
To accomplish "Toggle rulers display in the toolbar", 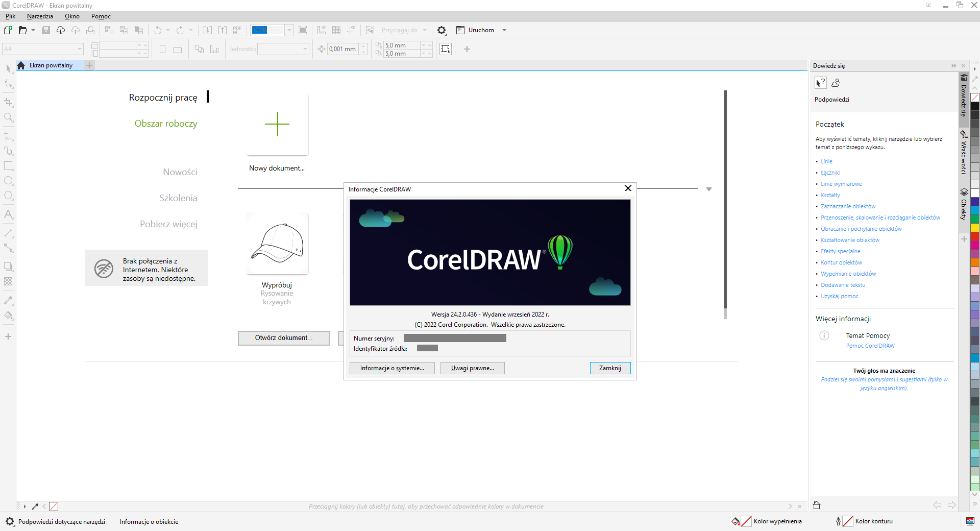I will point(322,30).
